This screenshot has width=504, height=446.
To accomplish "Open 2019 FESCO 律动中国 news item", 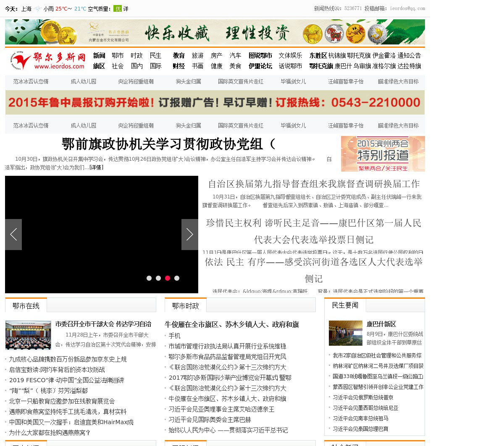I will 67,380.
